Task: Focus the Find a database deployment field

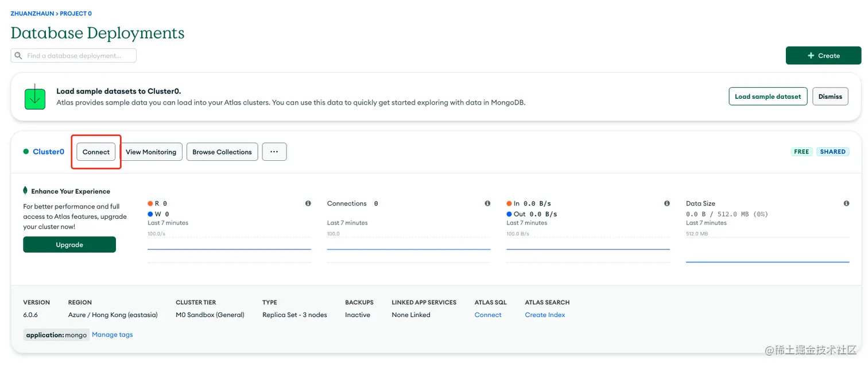Action: click(x=73, y=56)
